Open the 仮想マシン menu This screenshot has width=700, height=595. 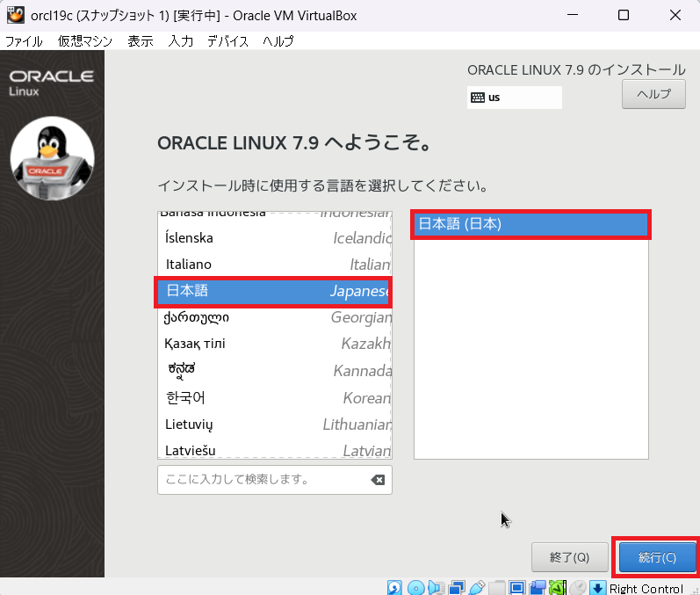[x=86, y=41]
